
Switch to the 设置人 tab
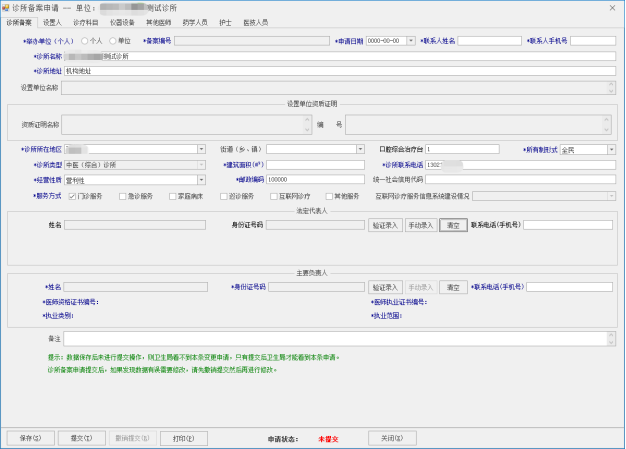(x=52, y=23)
